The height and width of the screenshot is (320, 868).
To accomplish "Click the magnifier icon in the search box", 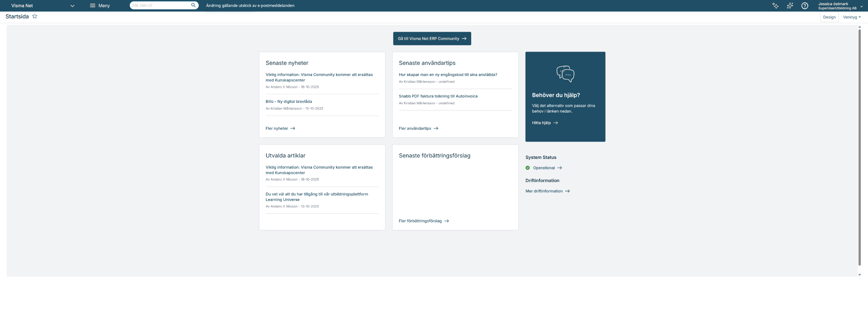I will tap(193, 5).
